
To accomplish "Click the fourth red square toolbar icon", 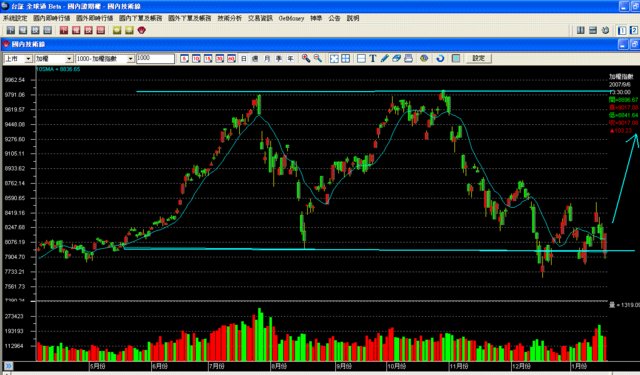I will coord(101,30).
